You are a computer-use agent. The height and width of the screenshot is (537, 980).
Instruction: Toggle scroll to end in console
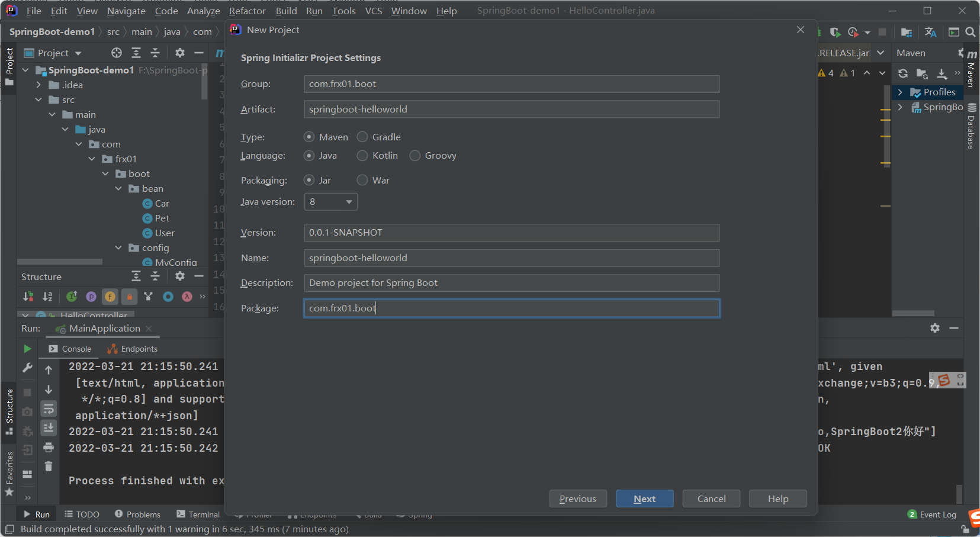49,427
